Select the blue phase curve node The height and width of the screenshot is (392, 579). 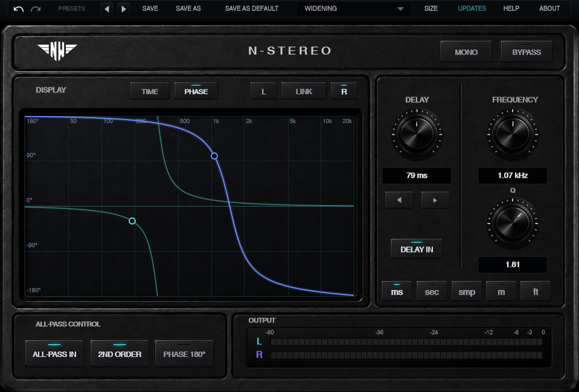point(214,156)
